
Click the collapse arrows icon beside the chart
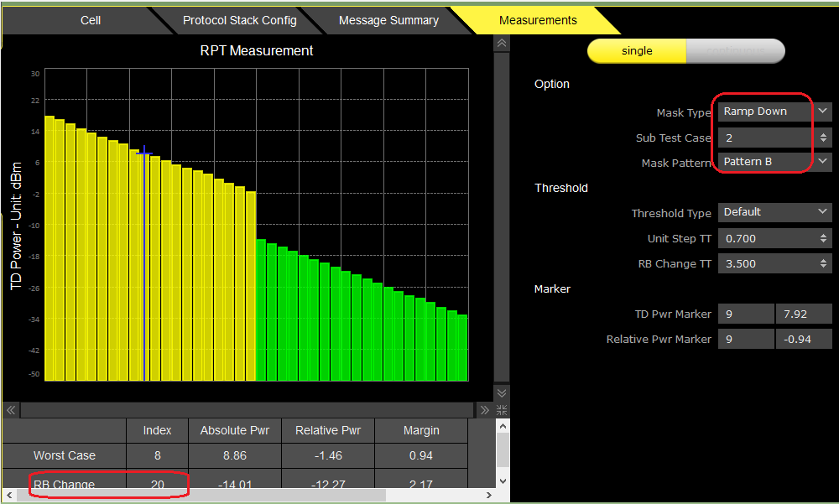(502, 410)
